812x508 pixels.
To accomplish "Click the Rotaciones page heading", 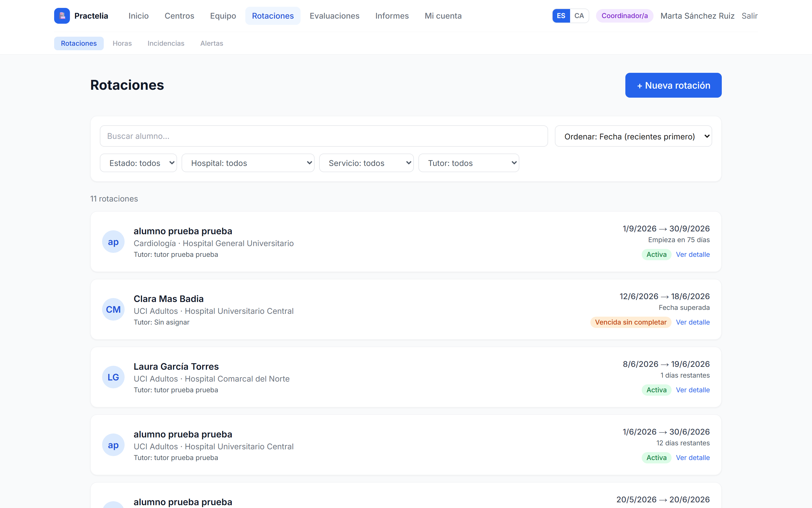I will (x=127, y=85).
